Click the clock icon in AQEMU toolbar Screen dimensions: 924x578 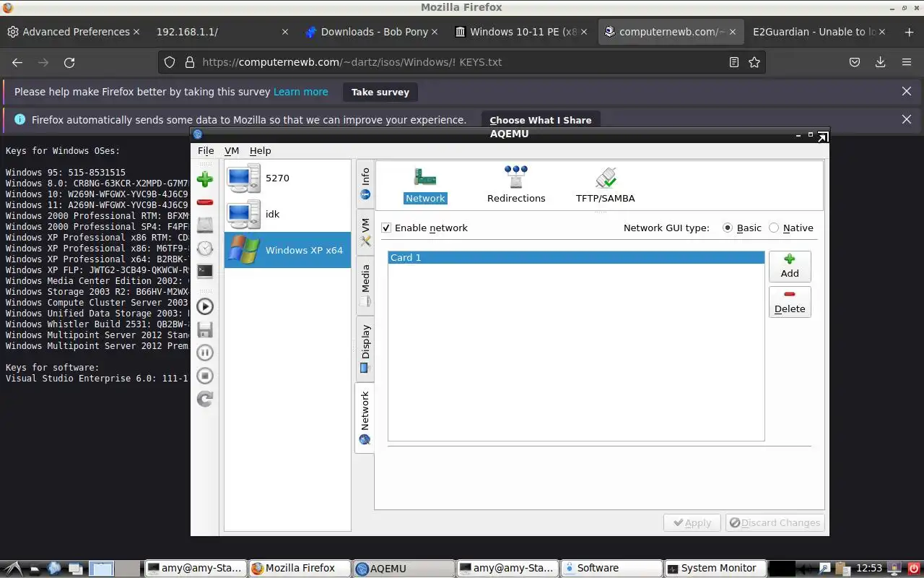205,248
